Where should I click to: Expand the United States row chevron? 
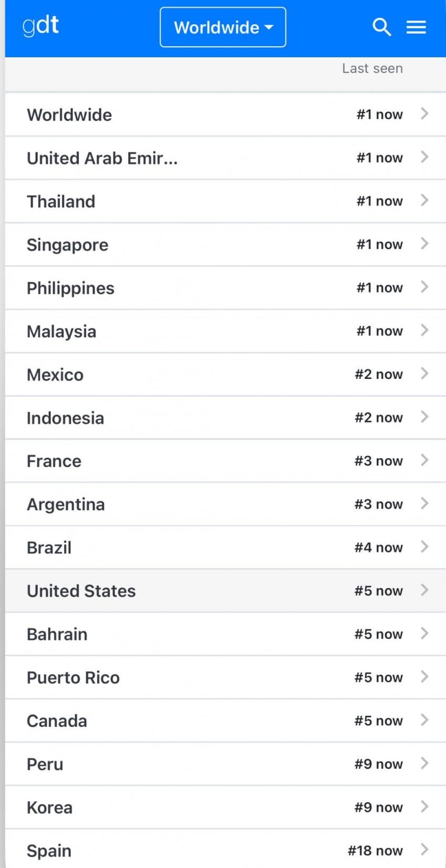tap(424, 590)
